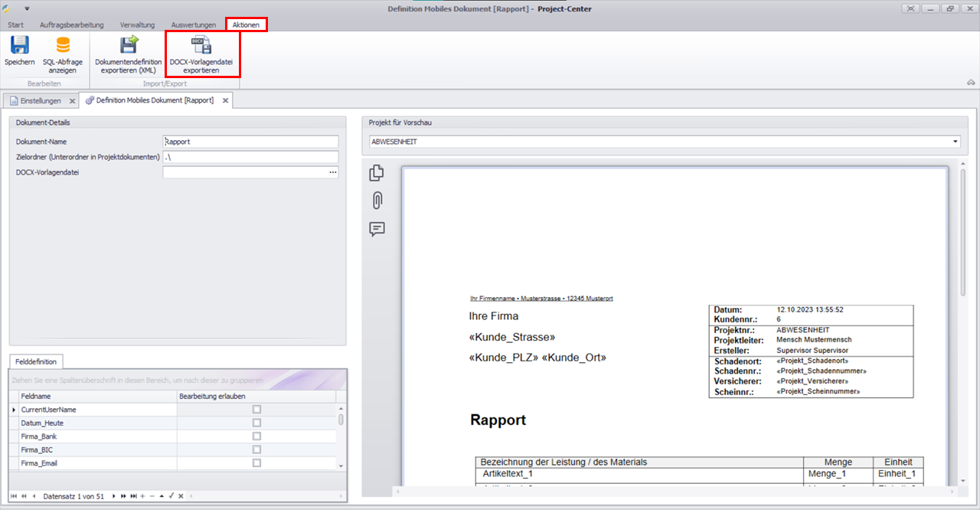
Task: Open the page thumbnails icon in preview sidebar
Action: coord(377,173)
